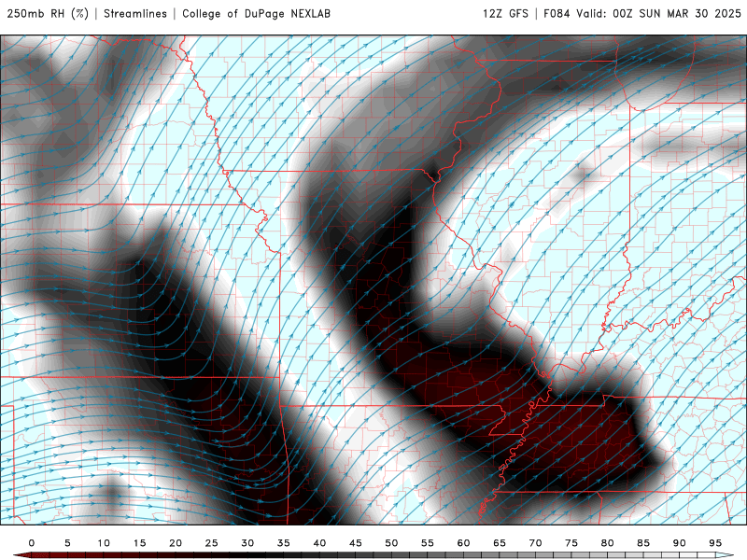
Task: Click the colorbar label "20"
Action: point(176,543)
